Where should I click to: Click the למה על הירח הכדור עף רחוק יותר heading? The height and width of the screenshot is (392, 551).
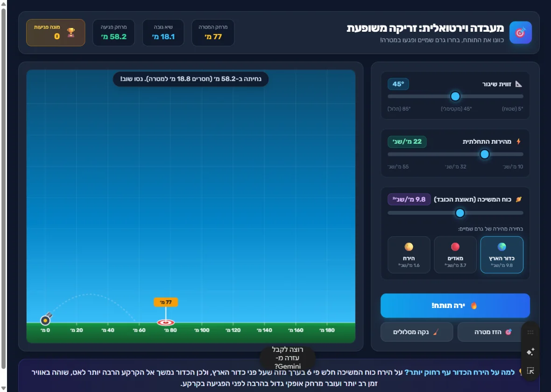point(459,372)
